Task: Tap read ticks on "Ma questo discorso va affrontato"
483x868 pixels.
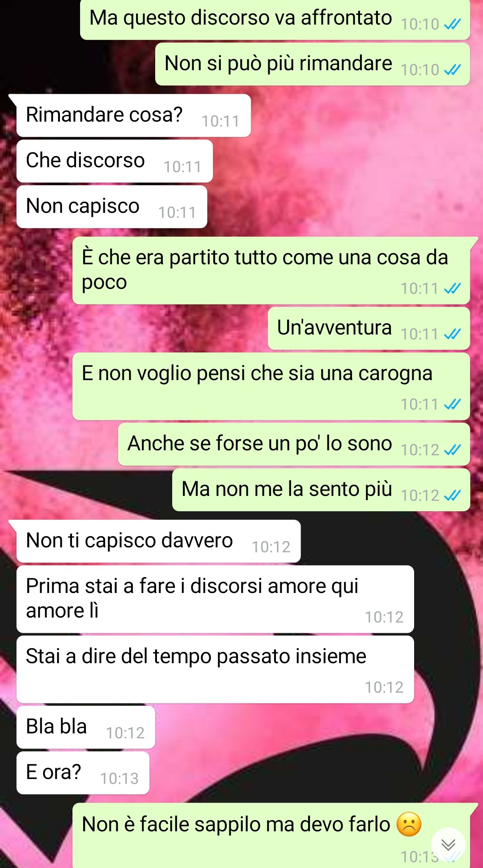Action: click(452, 24)
